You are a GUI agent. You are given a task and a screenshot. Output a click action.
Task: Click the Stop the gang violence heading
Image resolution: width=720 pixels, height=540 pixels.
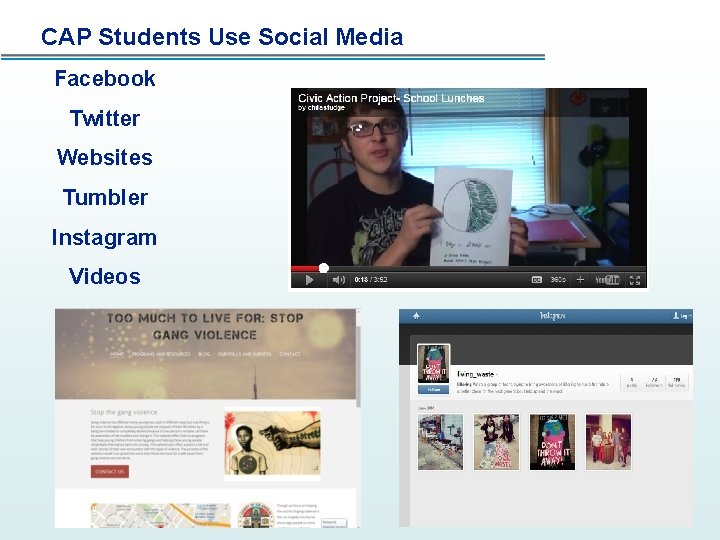[x=124, y=412]
